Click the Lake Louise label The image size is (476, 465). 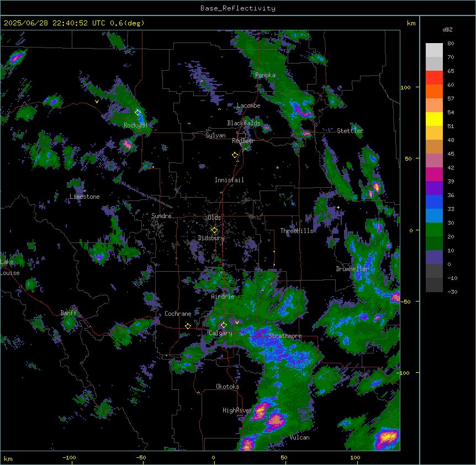tap(10, 267)
